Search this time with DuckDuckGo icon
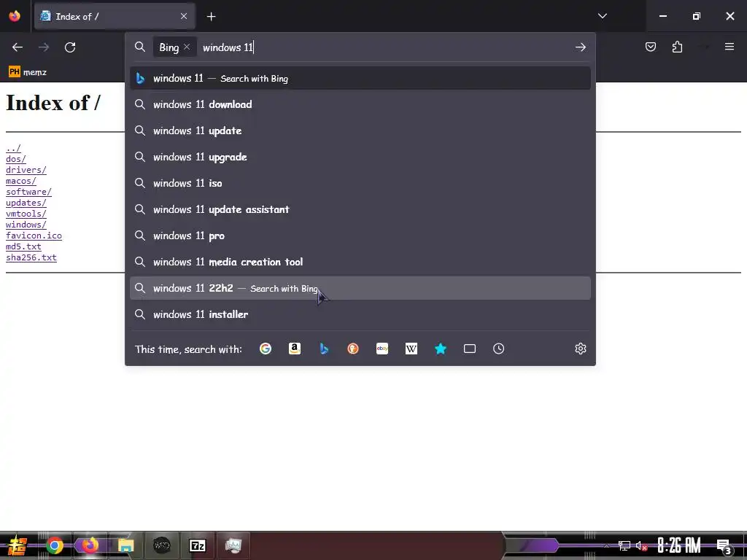The width and height of the screenshot is (747, 560). point(353,349)
